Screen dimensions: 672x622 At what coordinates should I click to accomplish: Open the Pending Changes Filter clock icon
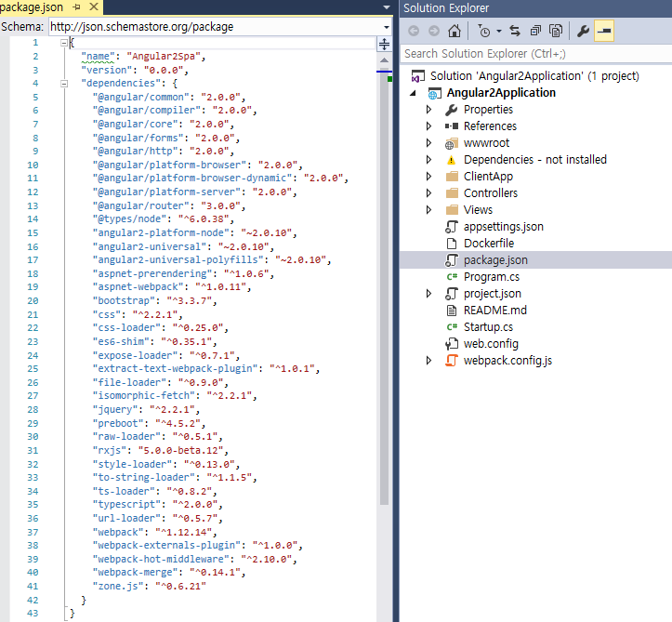[484, 31]
